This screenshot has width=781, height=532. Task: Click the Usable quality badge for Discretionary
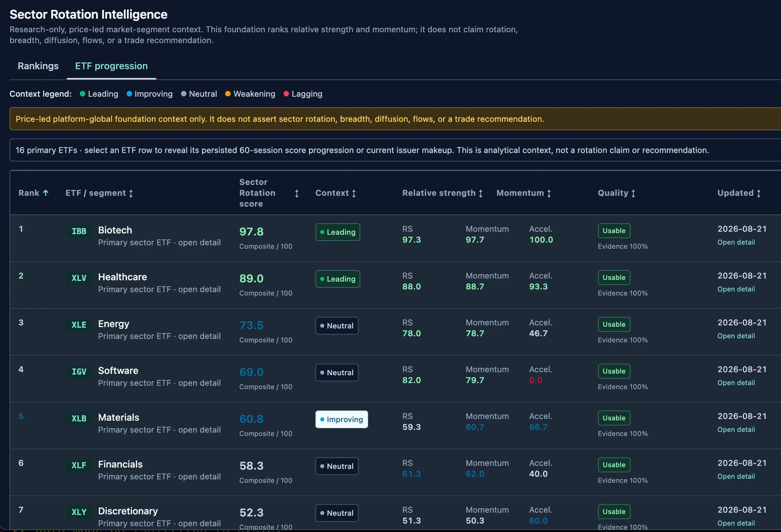click(614, 512)
